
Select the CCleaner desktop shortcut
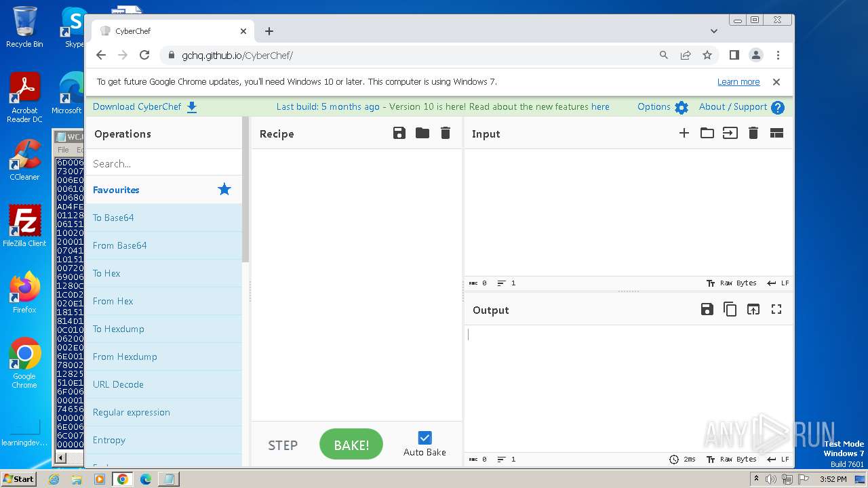[24, 160]
